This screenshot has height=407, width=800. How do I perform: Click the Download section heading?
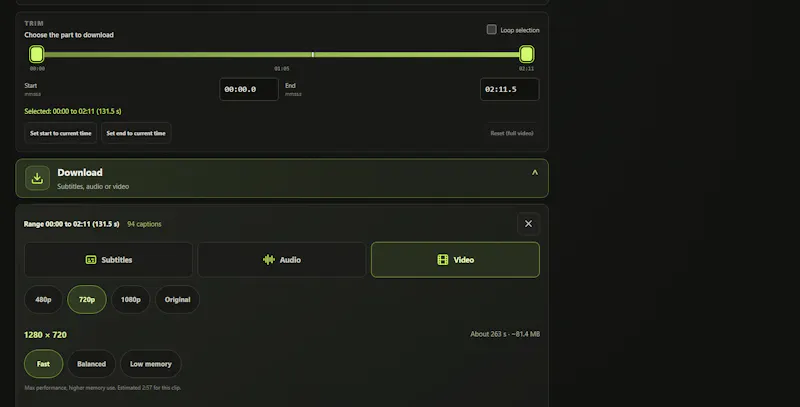pyautogui.click(x=80, y=172)
